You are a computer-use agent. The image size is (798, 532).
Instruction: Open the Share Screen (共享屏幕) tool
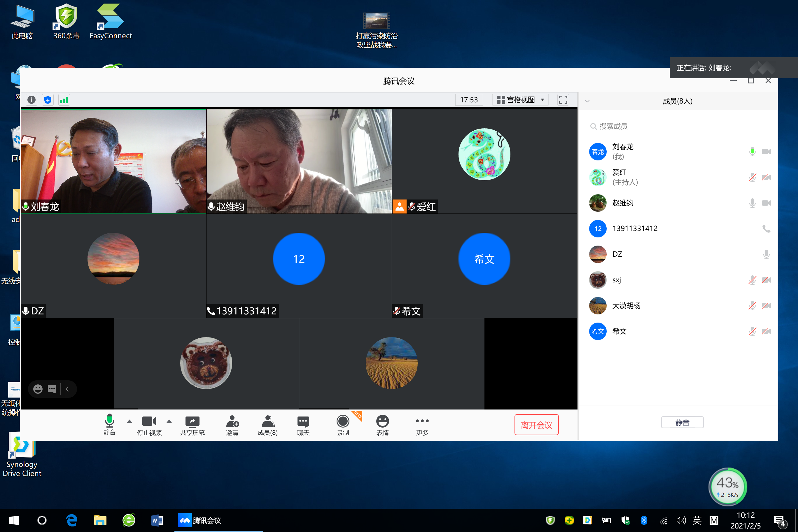[x=192, y=425]
